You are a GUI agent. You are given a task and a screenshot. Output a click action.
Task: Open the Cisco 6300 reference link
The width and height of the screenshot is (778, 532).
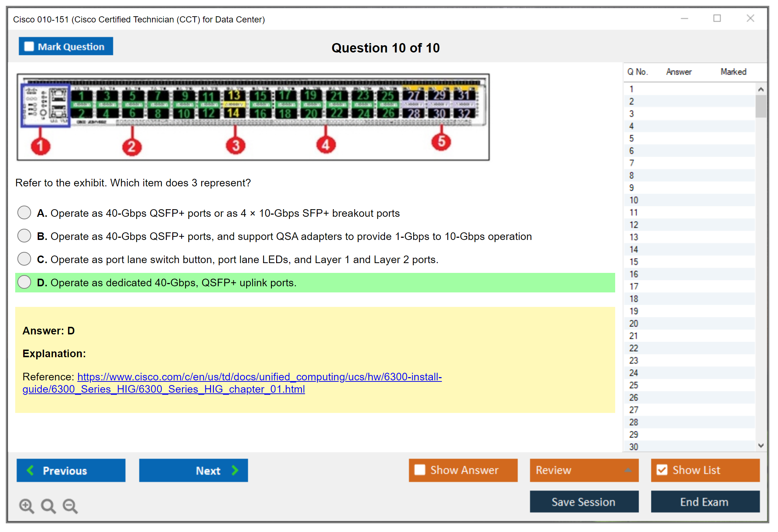tap(259, 377)
